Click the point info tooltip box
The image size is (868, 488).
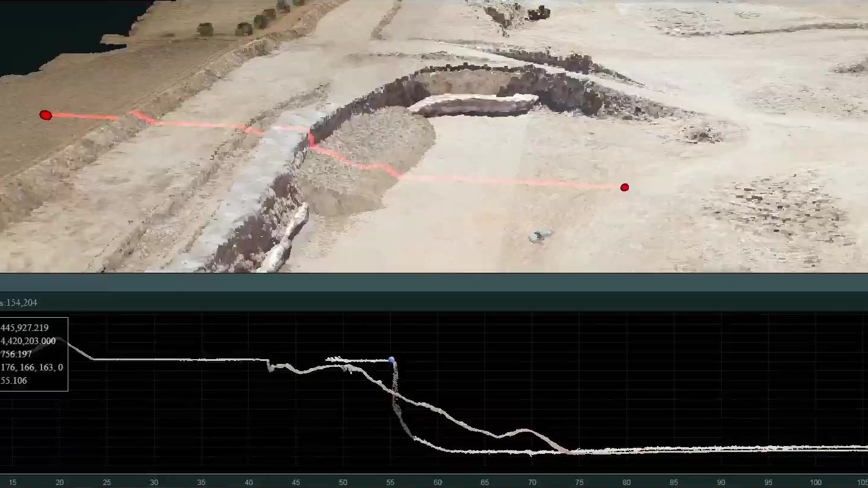click(34, 354)
